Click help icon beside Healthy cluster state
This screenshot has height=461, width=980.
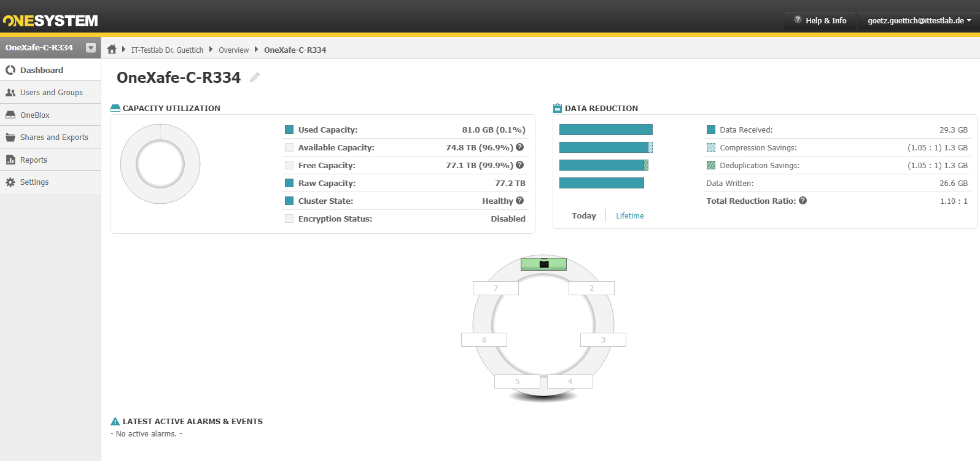520,201
